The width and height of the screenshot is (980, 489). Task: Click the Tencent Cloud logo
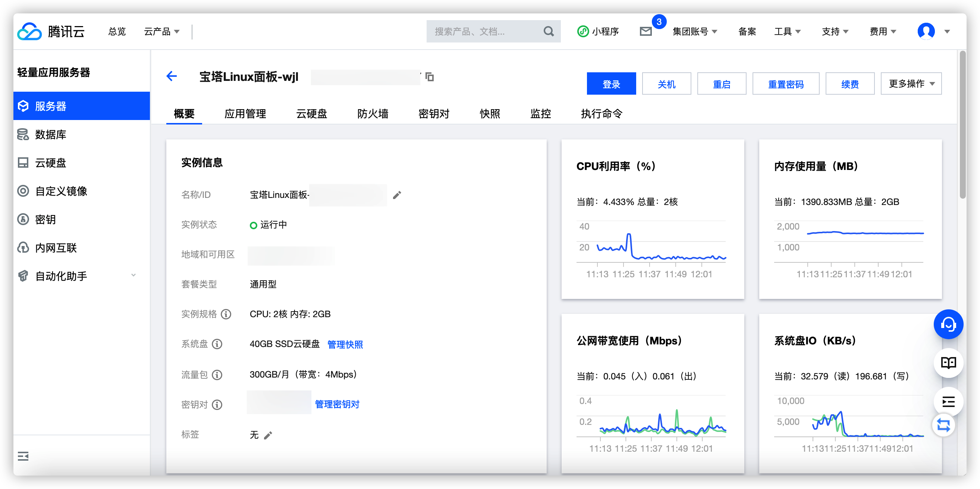[51, 31]
